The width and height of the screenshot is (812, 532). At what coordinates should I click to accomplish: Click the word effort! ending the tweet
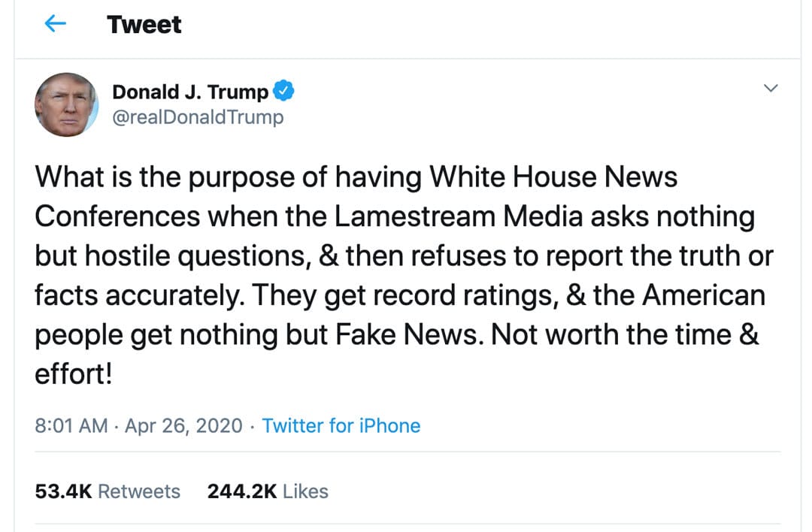pyautogui.click(x=73, y=373)
